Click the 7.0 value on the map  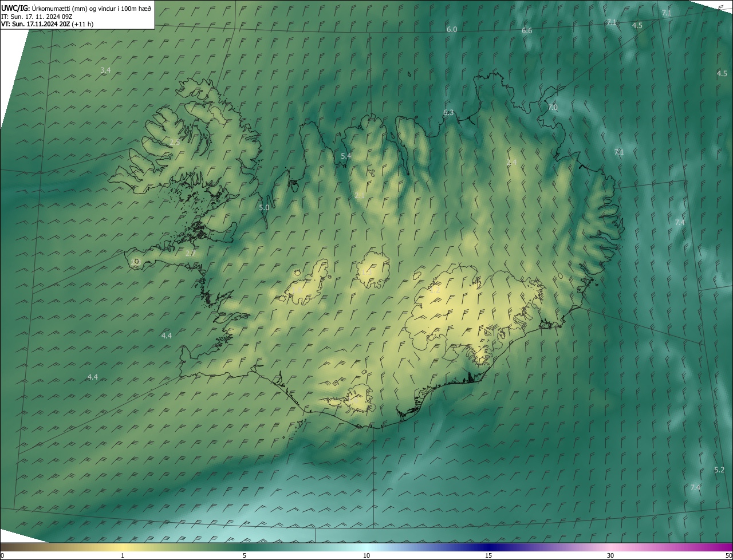tap(553, 107)
